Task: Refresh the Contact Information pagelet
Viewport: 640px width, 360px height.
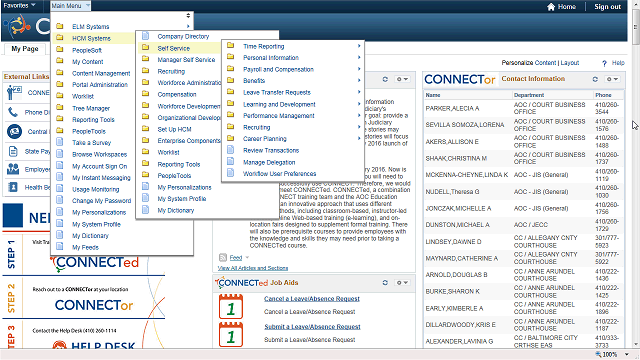Action: point(595,79)
